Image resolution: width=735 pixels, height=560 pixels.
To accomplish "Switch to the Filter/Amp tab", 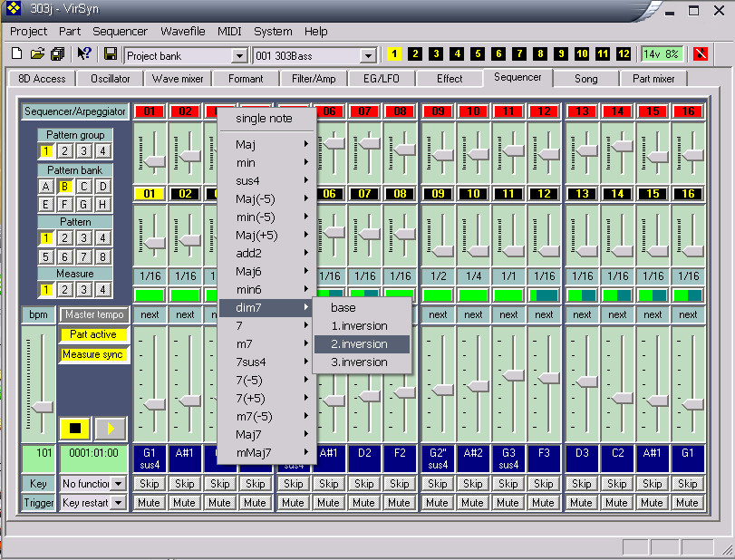I will (314, 79).
